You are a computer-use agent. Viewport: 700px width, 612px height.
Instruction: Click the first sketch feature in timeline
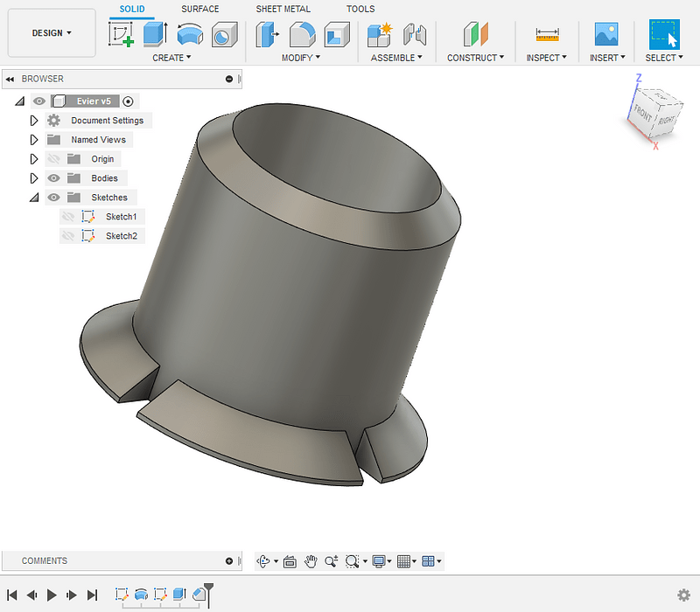tap(122, 595)
